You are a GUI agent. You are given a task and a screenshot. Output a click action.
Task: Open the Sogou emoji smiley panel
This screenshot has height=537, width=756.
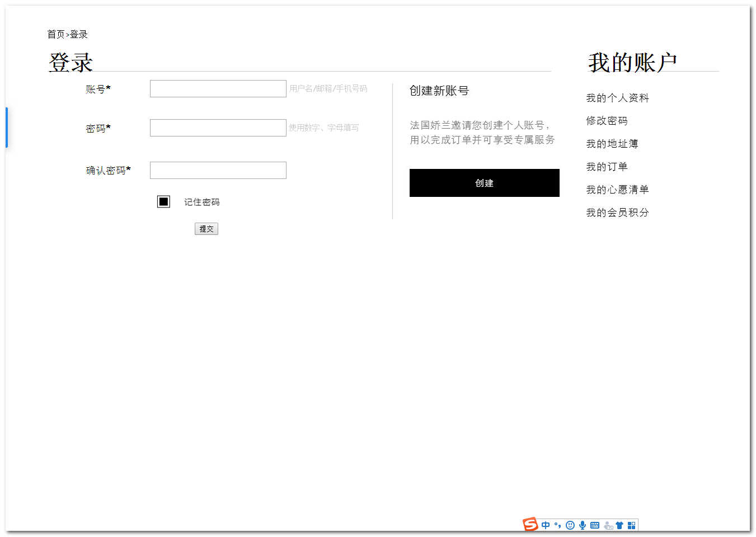570,525
